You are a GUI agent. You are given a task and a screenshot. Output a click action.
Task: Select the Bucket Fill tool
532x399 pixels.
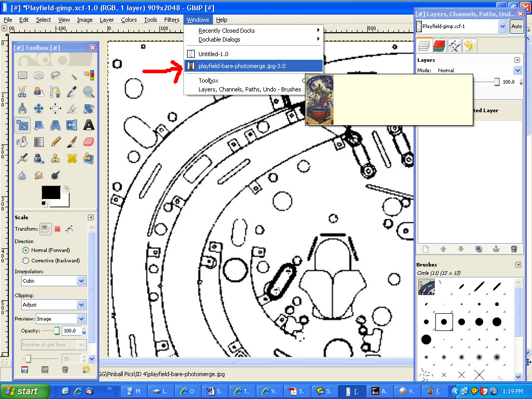(22, 141)
